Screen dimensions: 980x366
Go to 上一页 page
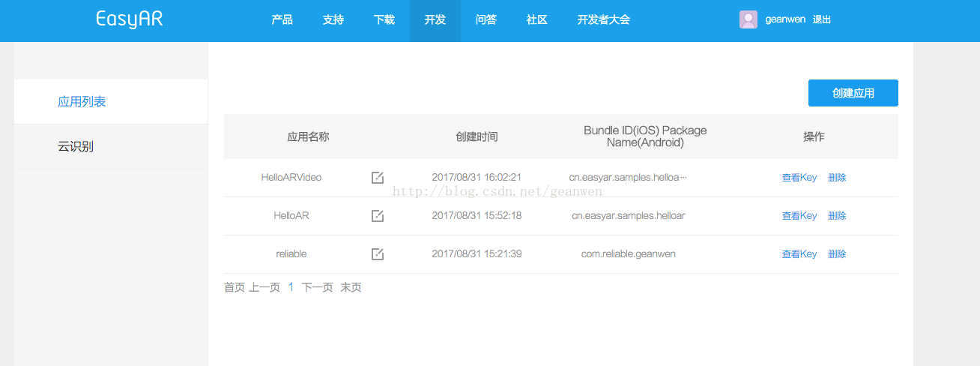[264, 287]
